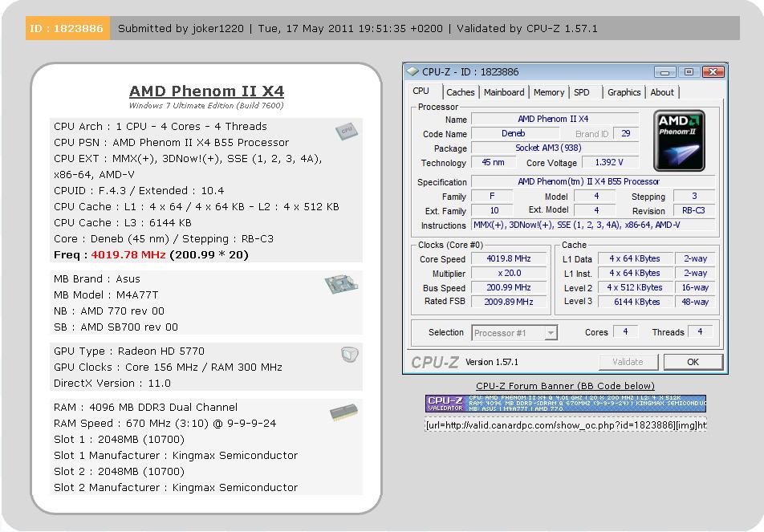Click the RAM module icon beside RAM
The height and width of the screenshot is (532, 764).
(x=343, y=412)
